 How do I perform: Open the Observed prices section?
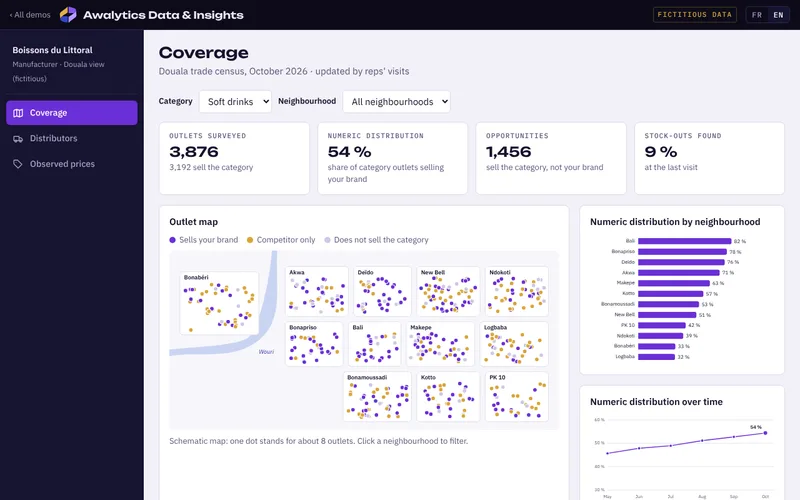pyautogui.click(x=72, y=164)
